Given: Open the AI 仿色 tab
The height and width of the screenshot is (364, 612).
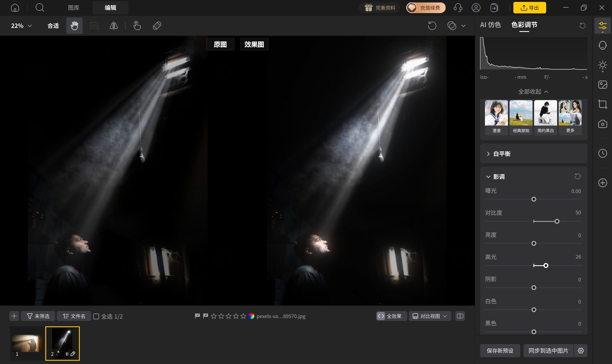Looking at the screenshot, I should (x=490, y=25).
